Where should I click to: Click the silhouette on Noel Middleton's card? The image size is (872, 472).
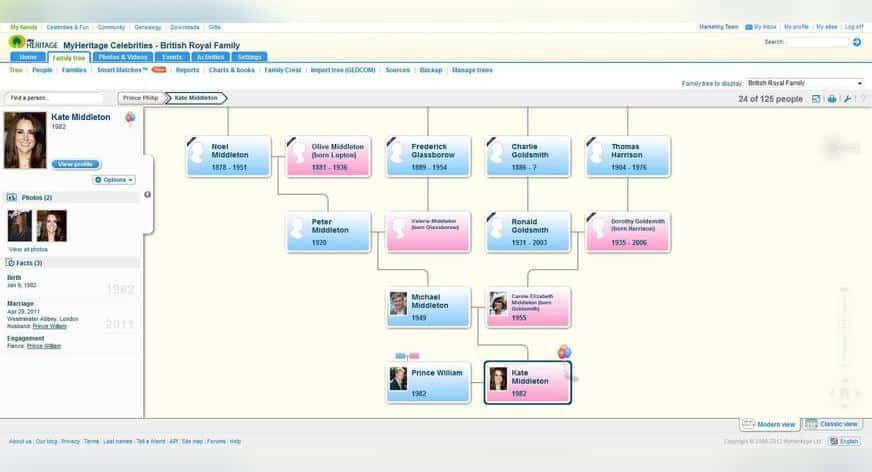[x=197, y=153]
